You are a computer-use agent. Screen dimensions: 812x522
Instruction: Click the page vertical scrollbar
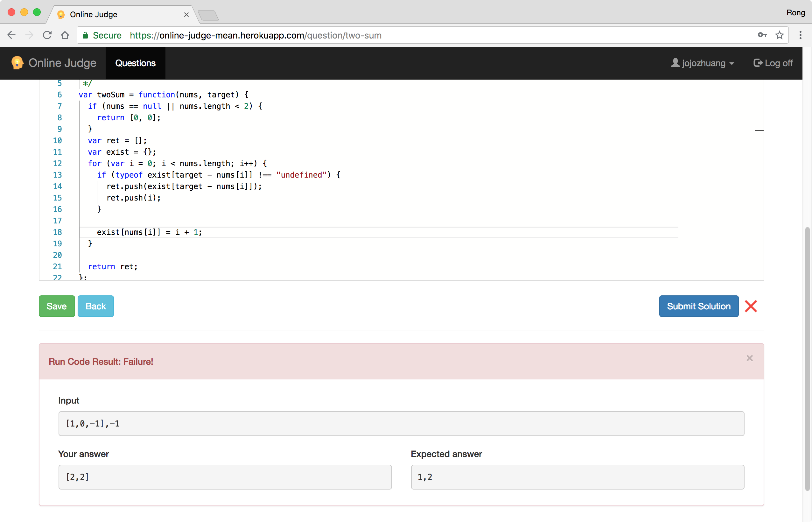(807, 359)
